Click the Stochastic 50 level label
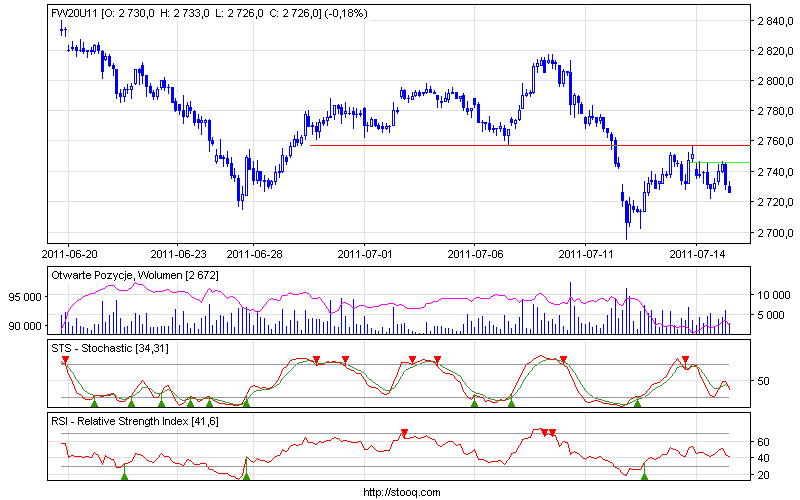The width and height of the screenshot is (800, 500). (x=763, y=381)
